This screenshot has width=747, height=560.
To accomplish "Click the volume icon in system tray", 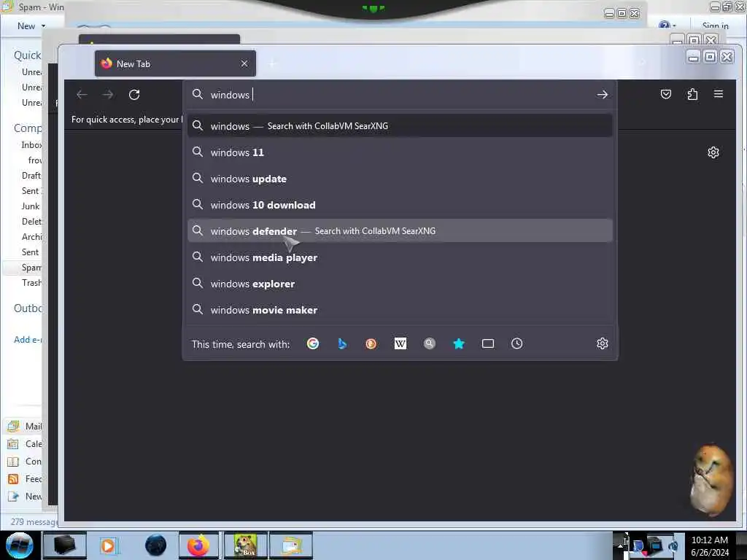I will 673,545.
